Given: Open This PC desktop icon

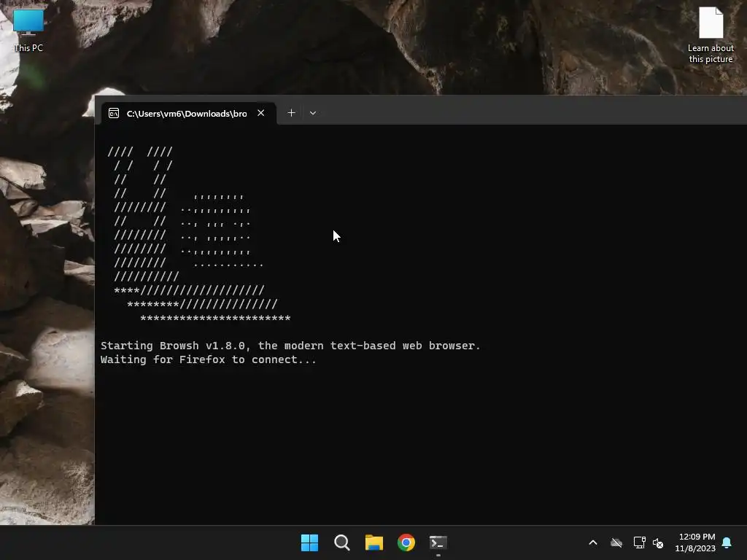Looking at the screenshot, I should pos(28,31).
